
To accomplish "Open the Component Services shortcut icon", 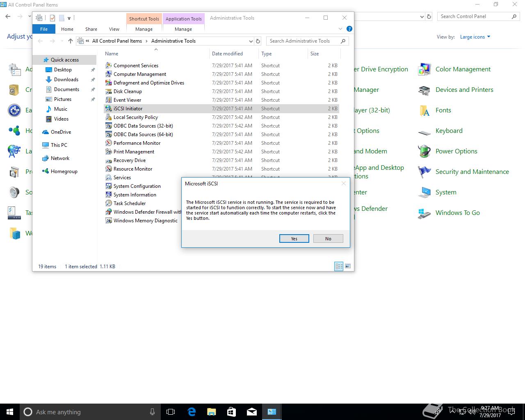I will tap(109, 66).
